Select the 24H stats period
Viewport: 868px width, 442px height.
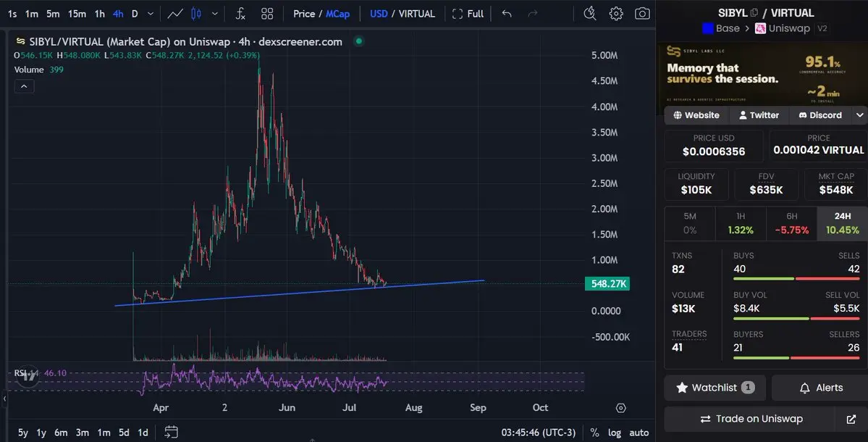(x=843, y=223)
